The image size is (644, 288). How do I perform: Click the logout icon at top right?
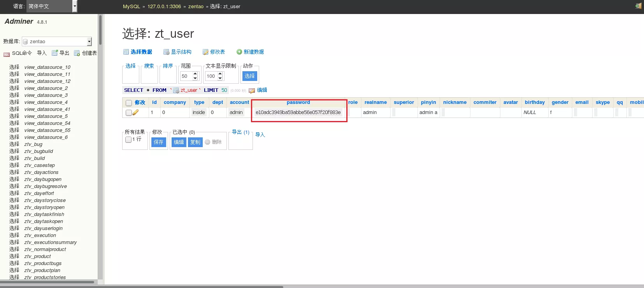[638, 6]
